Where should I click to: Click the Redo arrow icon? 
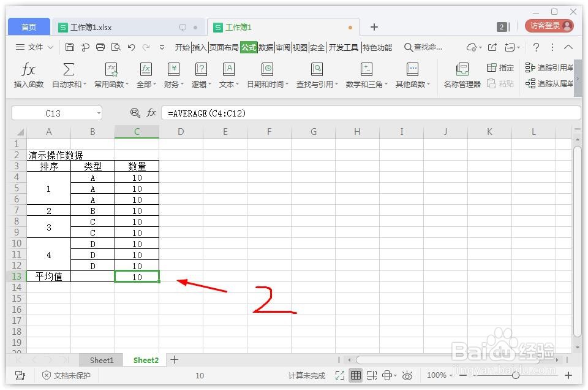tap(146, 47)
